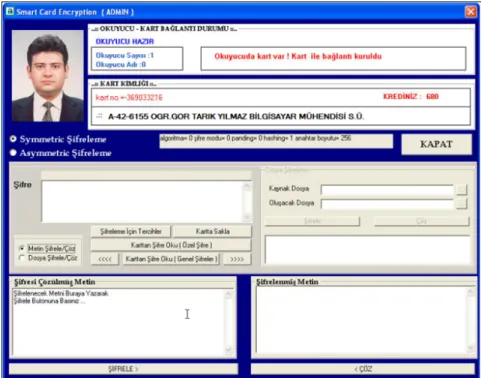
Task: Click the algoritma settings status field
Action: coord(276,141)
